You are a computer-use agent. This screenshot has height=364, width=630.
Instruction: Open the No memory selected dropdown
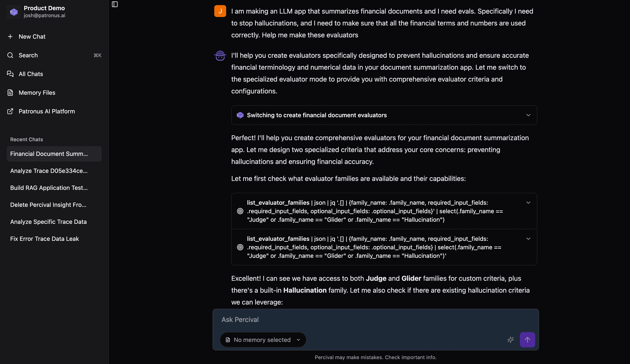coord(263,340)
